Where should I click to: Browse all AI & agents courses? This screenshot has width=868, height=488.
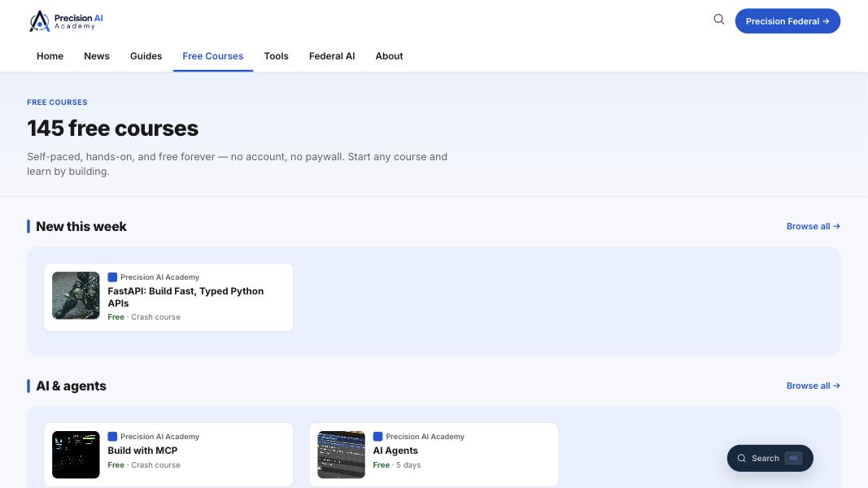813,386
